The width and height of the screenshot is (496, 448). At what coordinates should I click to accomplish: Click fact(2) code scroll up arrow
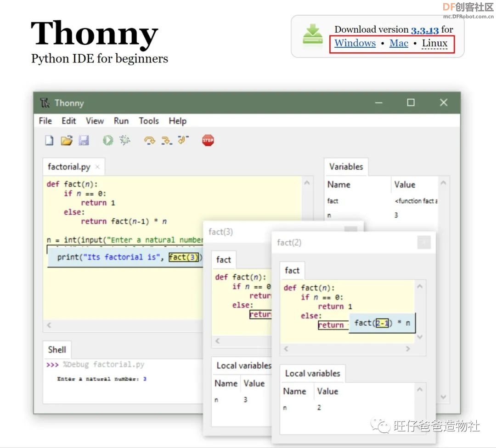pos(420,286)
